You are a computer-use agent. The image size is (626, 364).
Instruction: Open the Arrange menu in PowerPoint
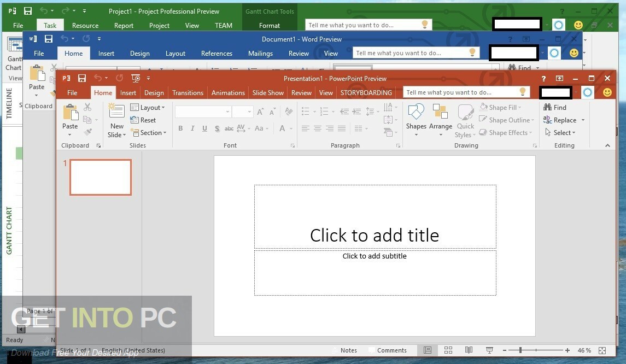440,120
